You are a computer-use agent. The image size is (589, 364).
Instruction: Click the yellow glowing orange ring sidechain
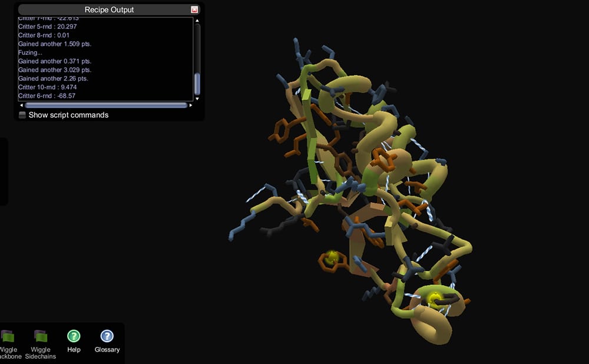point(330,258)
